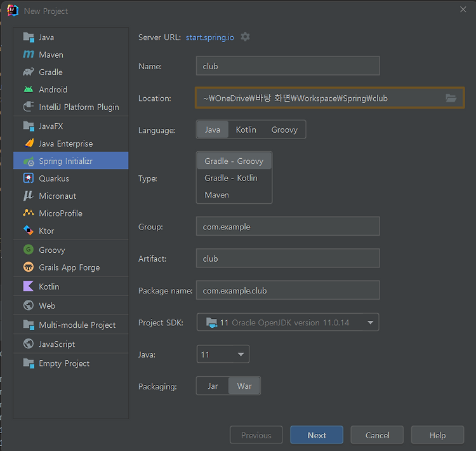
Task: Pick the Micronaut icon in sidebar
Action: point(29,196)
